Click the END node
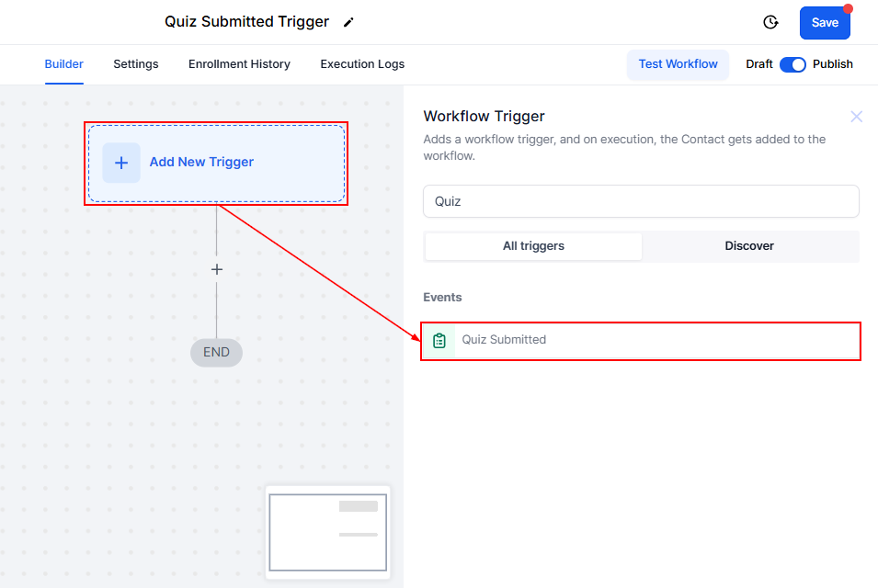 pos(216,353)
